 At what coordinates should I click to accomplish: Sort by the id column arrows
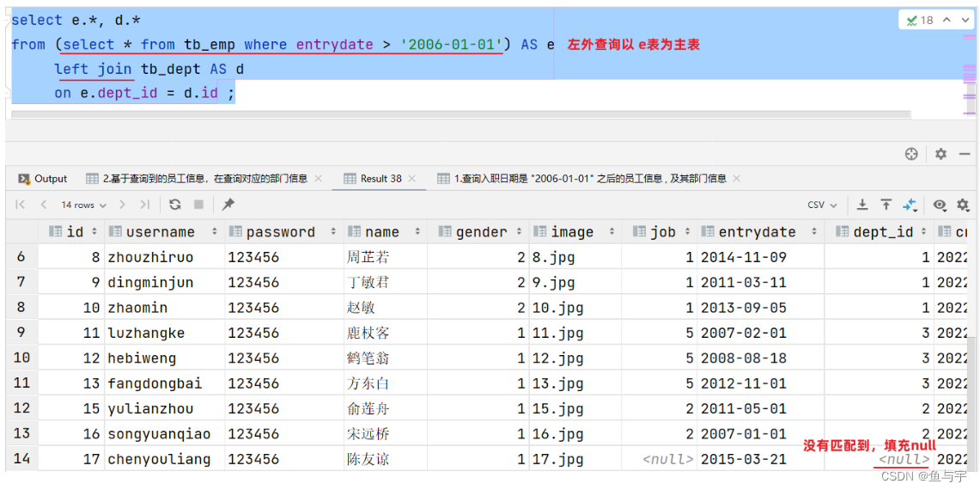95,232
